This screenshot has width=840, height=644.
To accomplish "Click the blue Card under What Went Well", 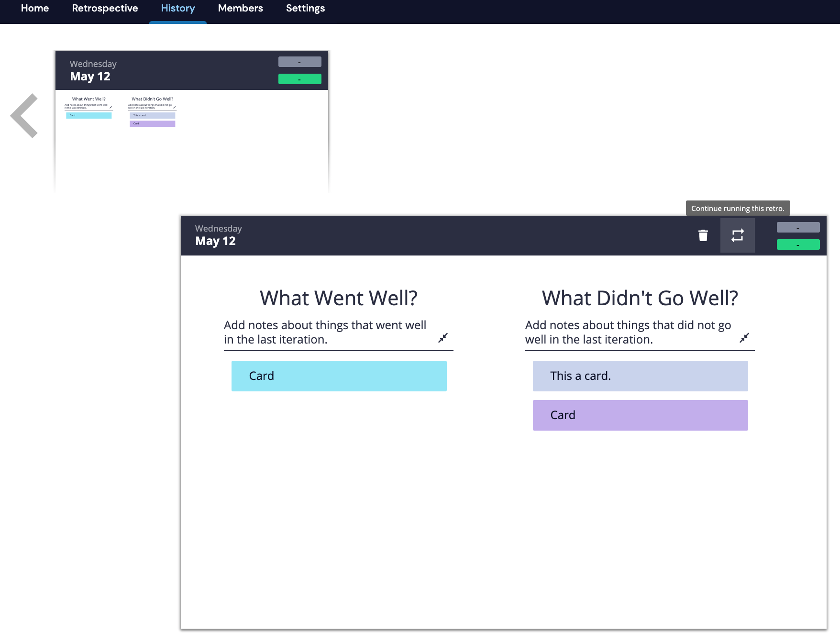I will pos(339,376).
